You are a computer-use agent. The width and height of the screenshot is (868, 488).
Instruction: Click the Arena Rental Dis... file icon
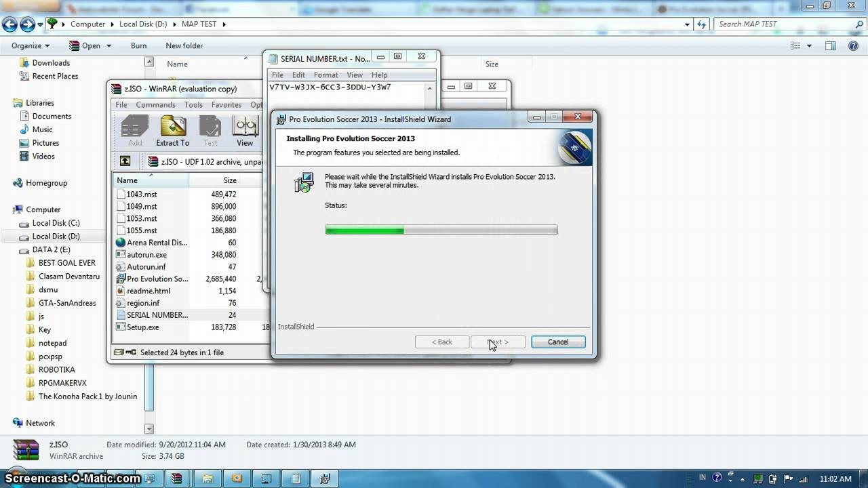(121, 243)
